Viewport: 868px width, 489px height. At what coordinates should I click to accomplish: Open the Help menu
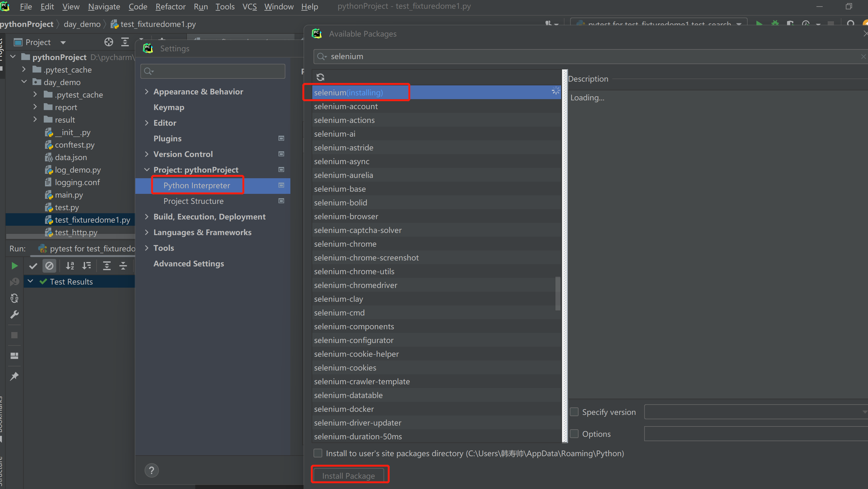coord(309,7)
